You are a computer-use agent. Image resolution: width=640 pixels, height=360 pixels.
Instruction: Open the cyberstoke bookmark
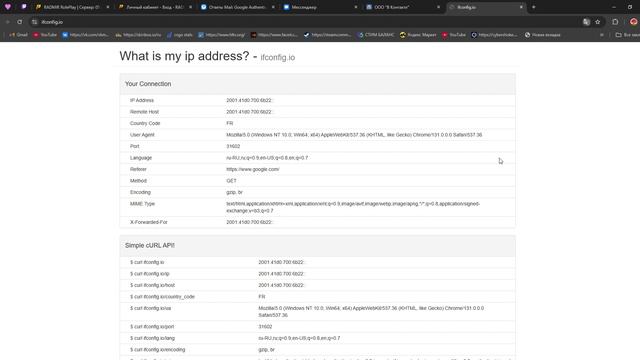(x=494, y=35)
